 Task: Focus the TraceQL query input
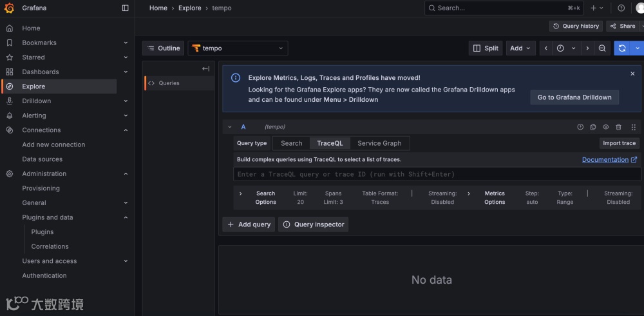click(x=437, y=174)
